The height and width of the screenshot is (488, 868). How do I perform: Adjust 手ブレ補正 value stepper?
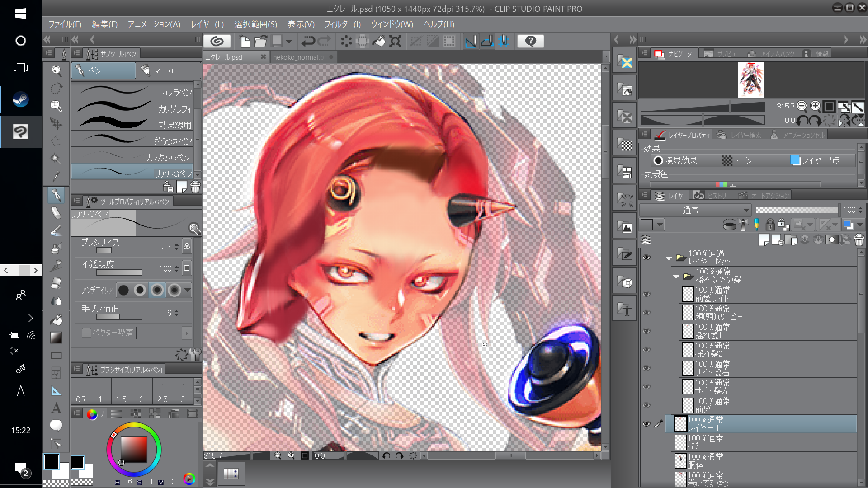pyautogui.click(x=176, y=313)
